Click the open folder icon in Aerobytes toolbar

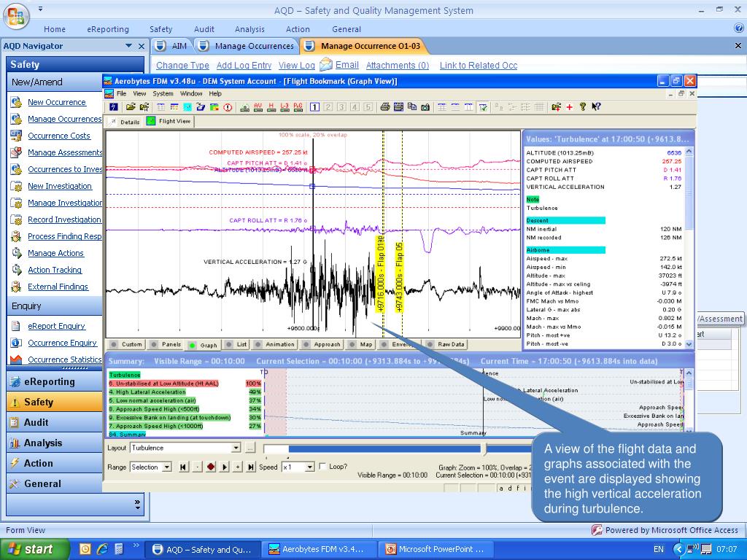coord(131,107)
